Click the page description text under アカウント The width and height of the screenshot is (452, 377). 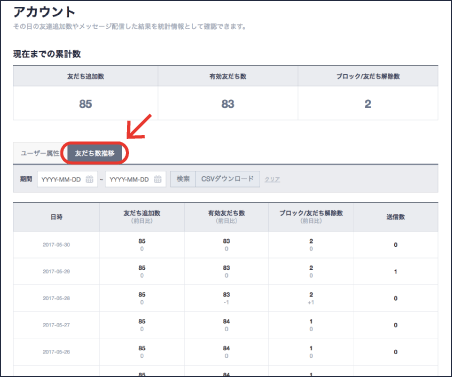130,27
